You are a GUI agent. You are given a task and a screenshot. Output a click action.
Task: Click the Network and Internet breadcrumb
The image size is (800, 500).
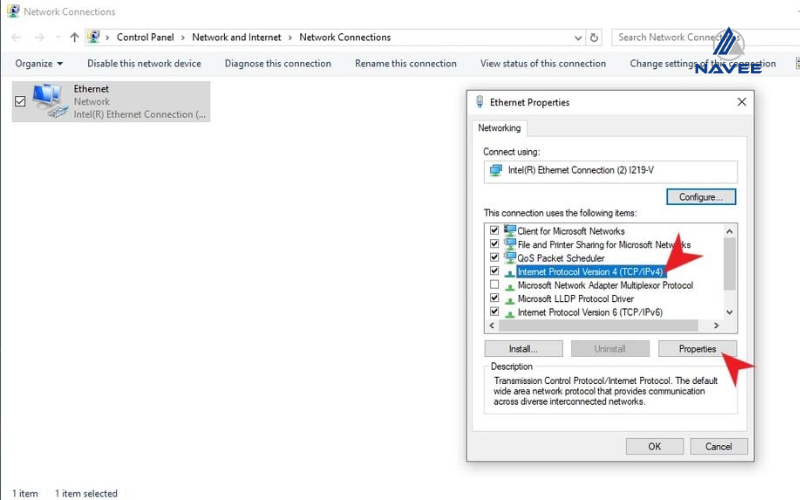pyautogui.click(x=236, y=37)
